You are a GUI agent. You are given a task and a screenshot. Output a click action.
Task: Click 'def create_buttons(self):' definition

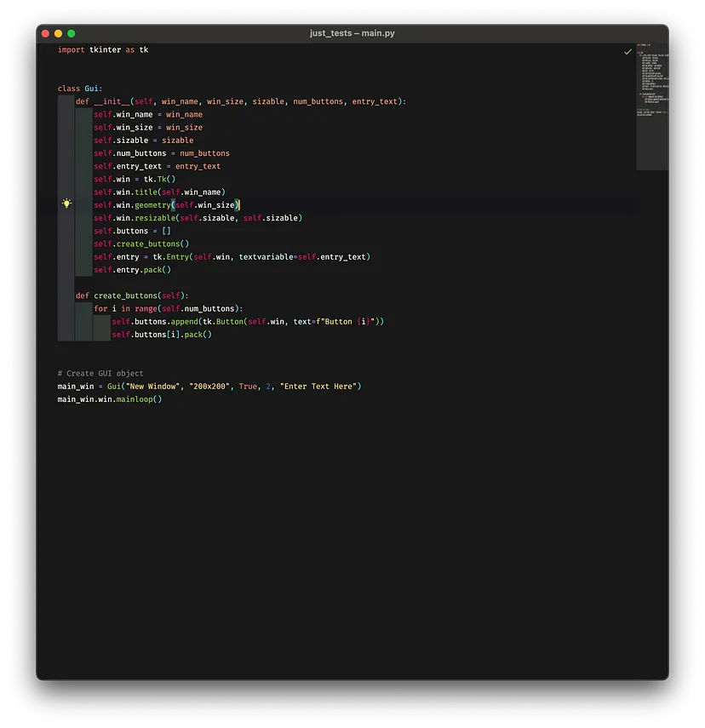132,295
